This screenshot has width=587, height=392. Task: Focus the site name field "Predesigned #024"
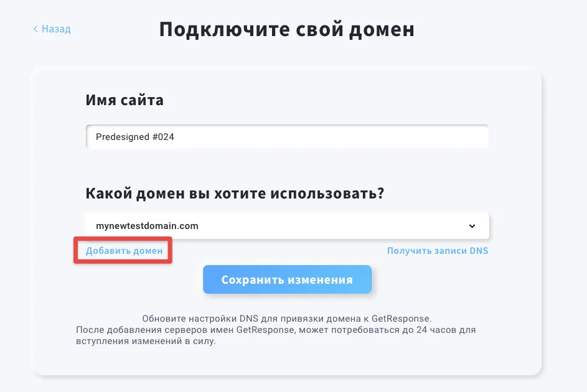[x=287, y=136]
